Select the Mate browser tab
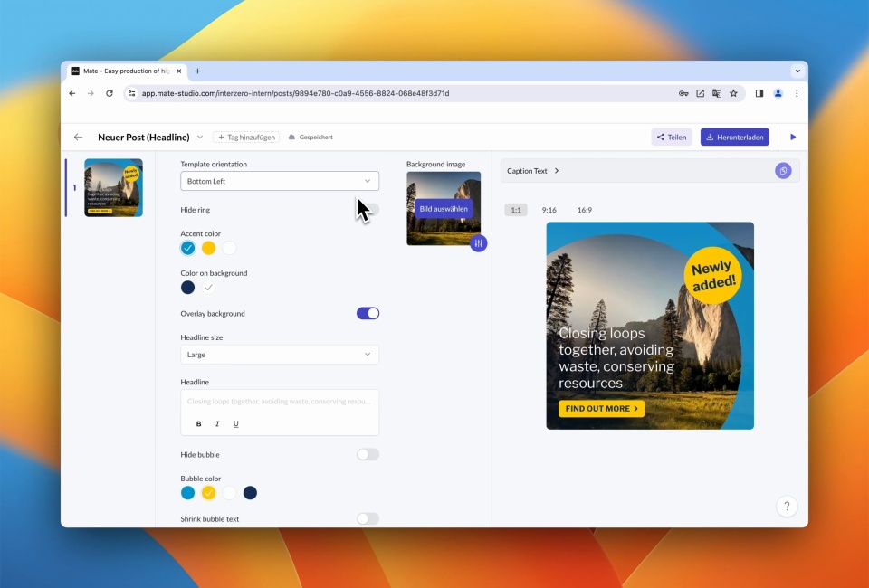This screenshot has width=869, height=588. tap(127, 71)
